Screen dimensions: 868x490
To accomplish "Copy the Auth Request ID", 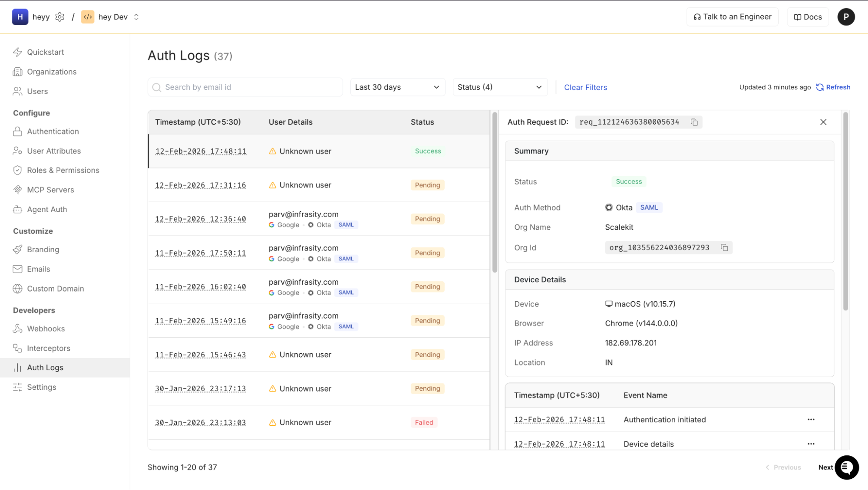I will pos(694,122).
